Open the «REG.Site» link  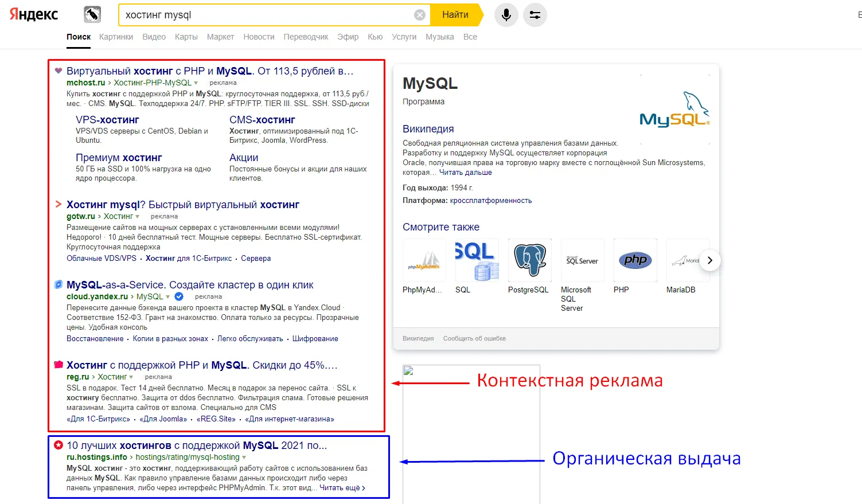(x=216, y=419)
